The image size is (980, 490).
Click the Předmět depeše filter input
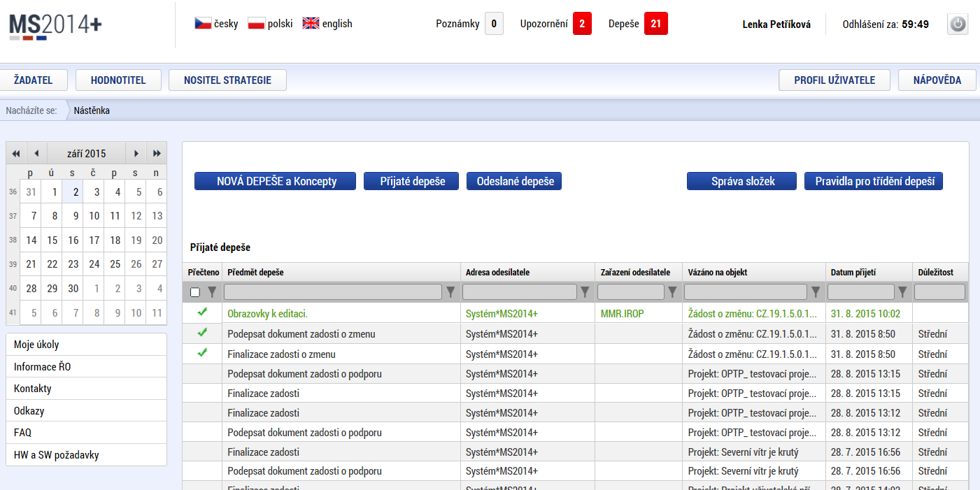[x=333, y=292]
